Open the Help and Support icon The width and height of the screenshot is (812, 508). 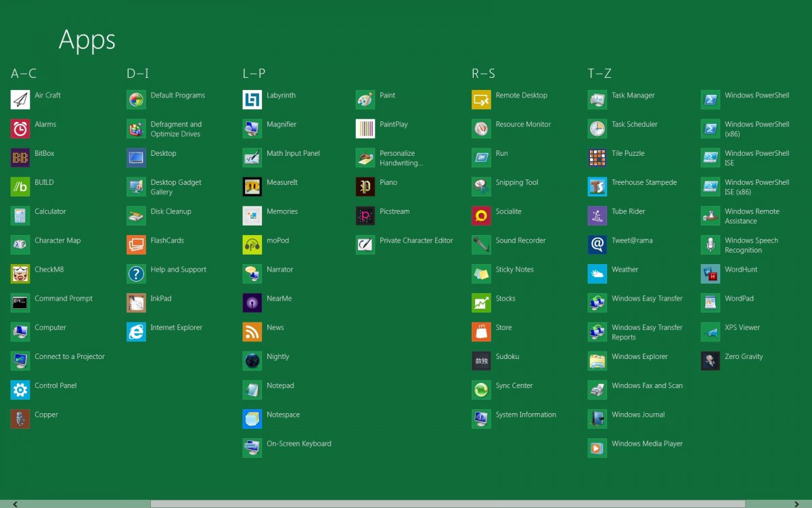[x=136, y=274]
